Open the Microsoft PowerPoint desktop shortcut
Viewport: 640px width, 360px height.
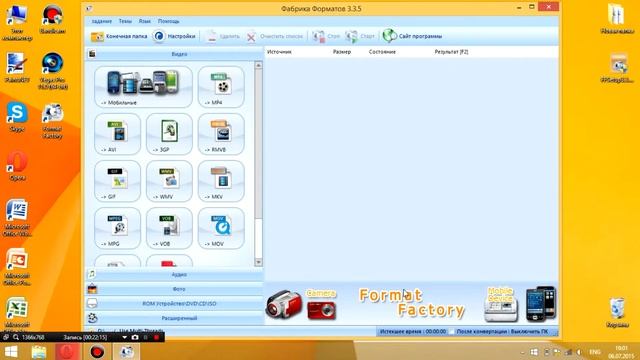point(17,267)
